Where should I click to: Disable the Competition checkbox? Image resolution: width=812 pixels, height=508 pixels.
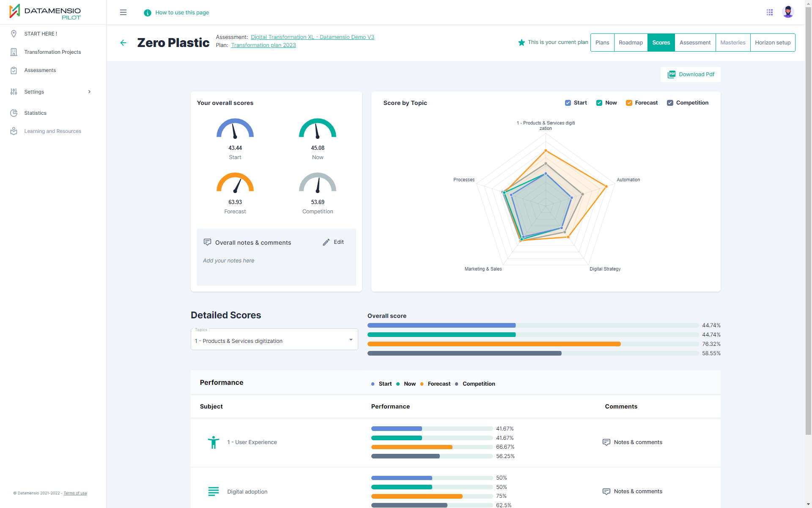[670, 103]
